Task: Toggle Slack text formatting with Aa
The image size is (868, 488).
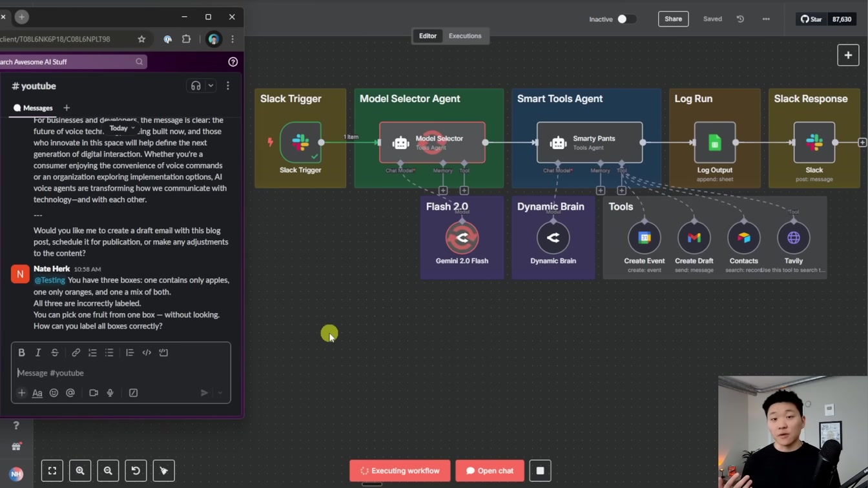Action: [x=37, y=392]
